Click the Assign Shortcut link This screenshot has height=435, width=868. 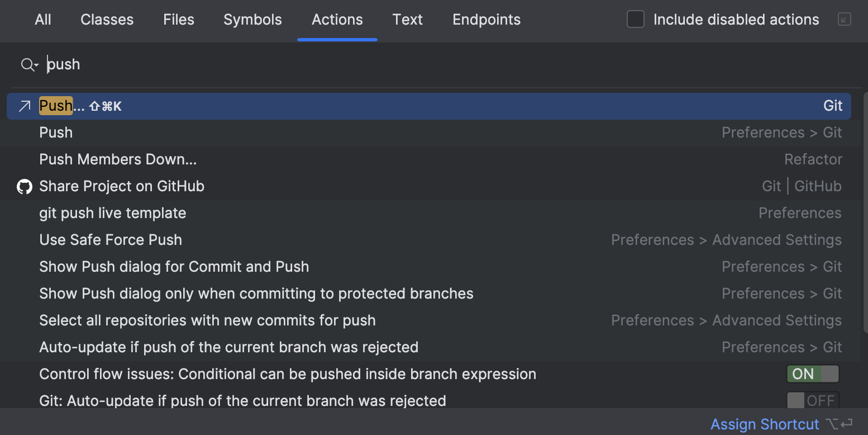pyautogui.click(x=765, y=424)
